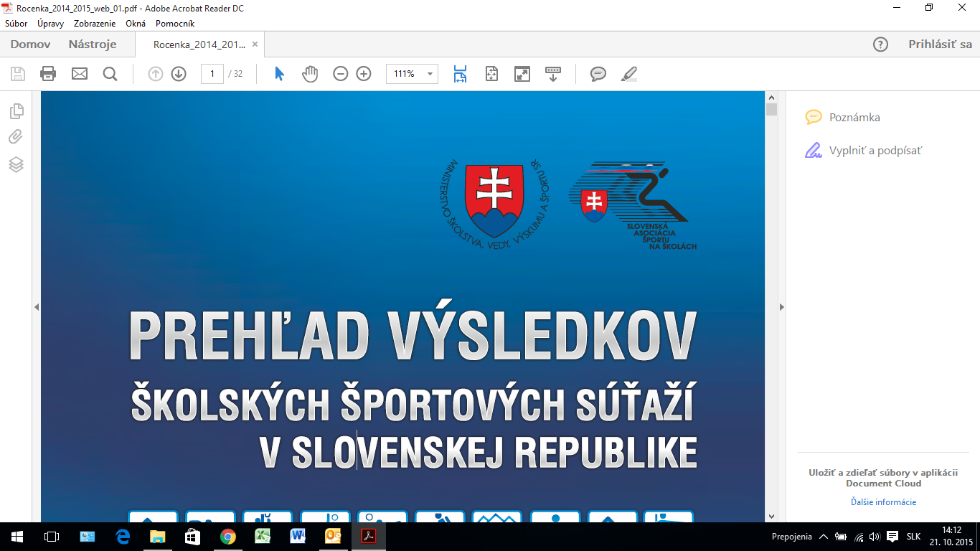Click the email/share document icon
This screenshot has width=980, height=551.
tap(79, 73)
